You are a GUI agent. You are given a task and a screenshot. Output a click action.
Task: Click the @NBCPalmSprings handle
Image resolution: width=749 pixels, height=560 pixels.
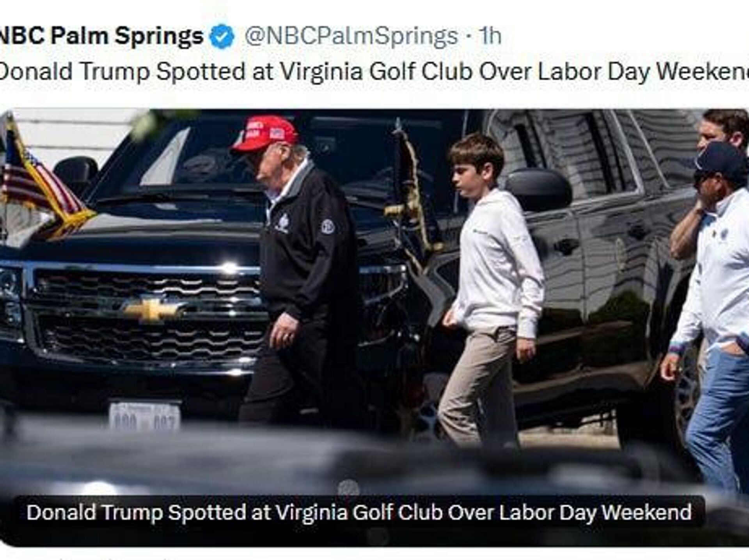(351, 36)
